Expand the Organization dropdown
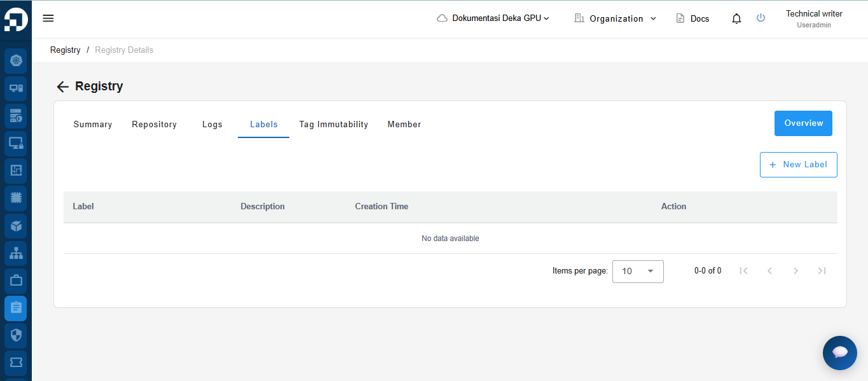Viewport: 868px width, 381px height. [x=616, y=18]
